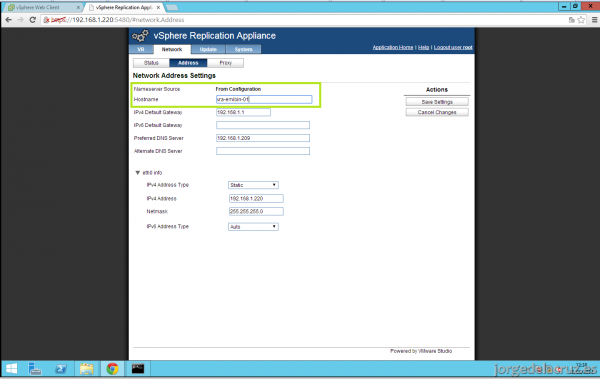Switch to the Update tab
The image size is (600, 379).
pyautogui.click(x=208, y=49)
